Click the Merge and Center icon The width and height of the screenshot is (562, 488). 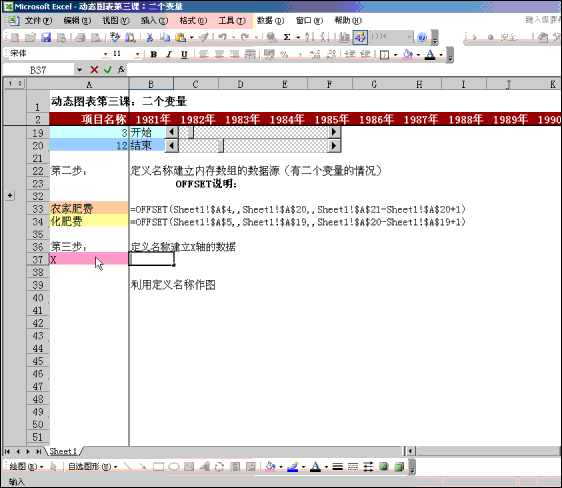(250, 54)
